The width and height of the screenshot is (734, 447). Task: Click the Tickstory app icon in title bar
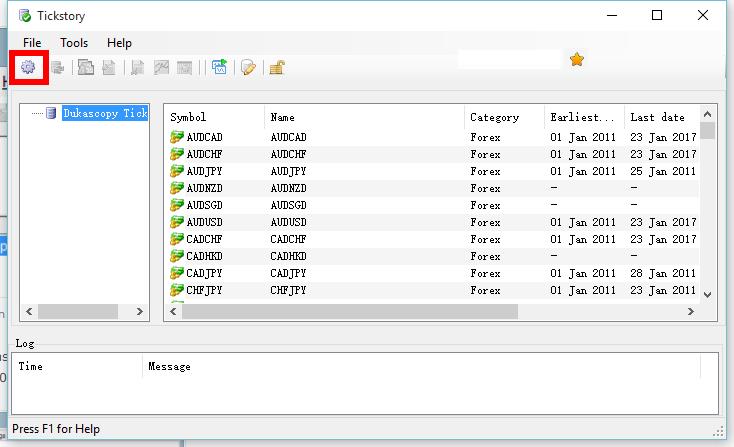click(25, 15)
